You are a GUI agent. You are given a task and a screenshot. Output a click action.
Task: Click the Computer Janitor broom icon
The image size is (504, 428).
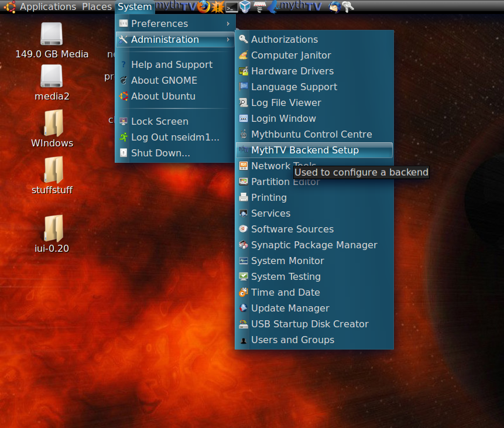[244, 55]
